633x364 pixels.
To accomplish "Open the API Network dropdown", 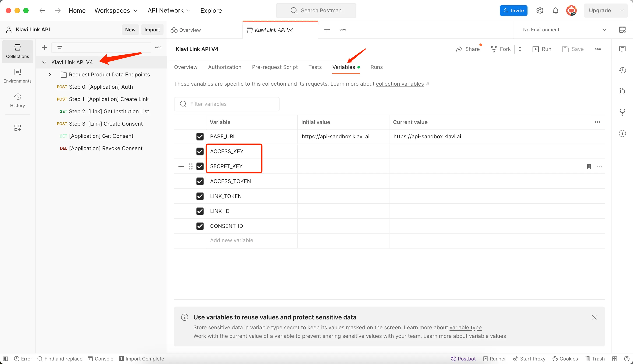I will click(169, 11).
